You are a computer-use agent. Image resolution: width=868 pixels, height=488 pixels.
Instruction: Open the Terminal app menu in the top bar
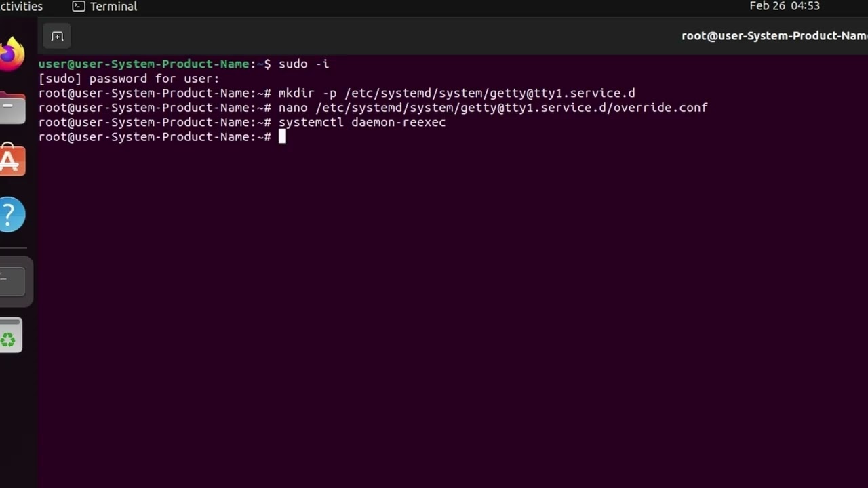pyautogui.click(x=104, y=6)
